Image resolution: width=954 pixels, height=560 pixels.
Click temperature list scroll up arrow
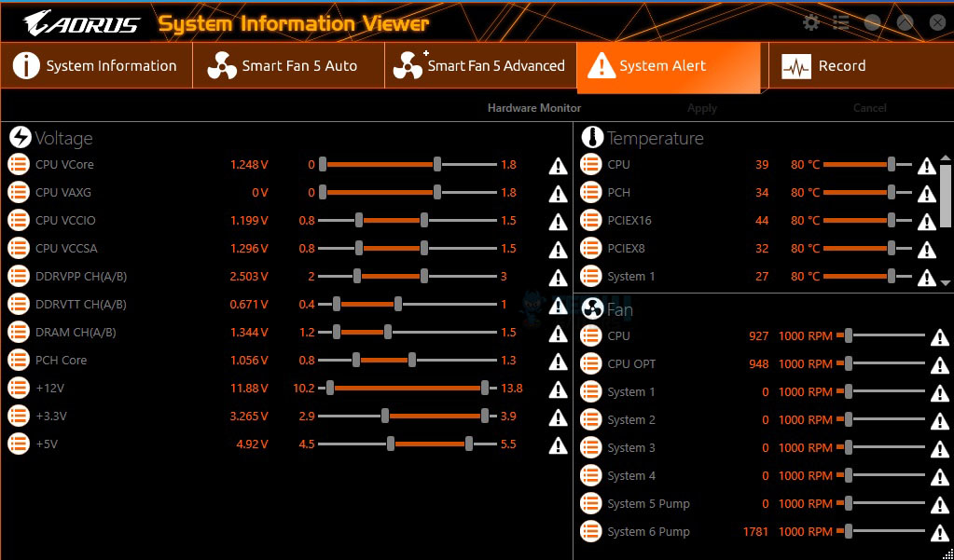(x=946, y=158)
